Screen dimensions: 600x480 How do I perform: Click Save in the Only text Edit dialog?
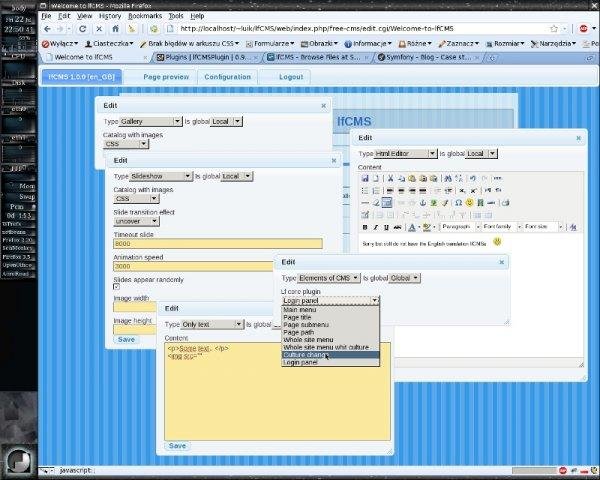coord(177,446)
